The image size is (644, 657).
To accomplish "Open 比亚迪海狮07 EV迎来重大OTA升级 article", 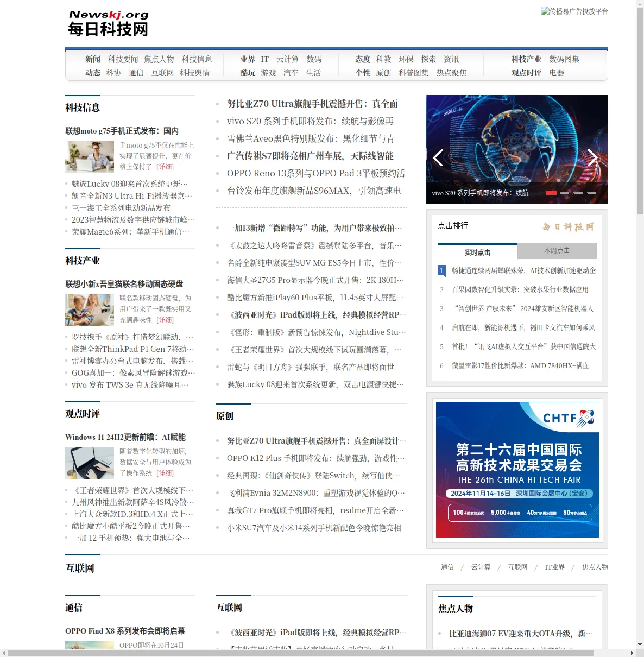I will 521,634.
